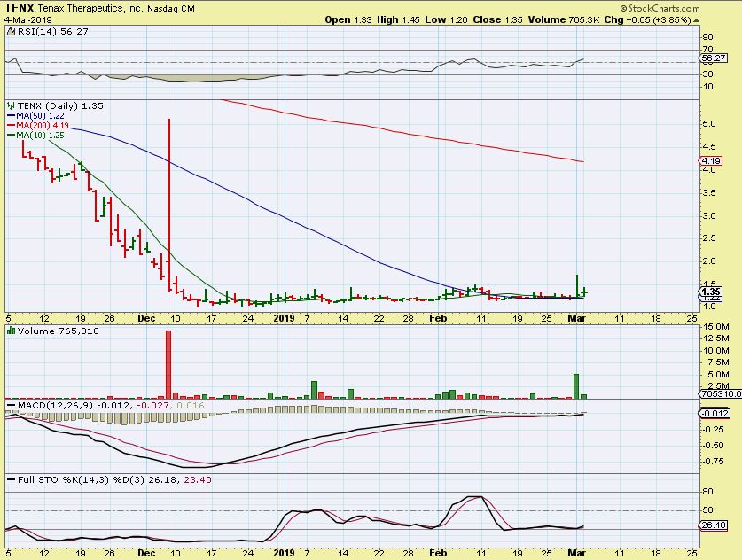The width and height of the screenshot is (742, 560).
Task: Click the -0.012 MACD axis value tag
Action: (715, 414)
